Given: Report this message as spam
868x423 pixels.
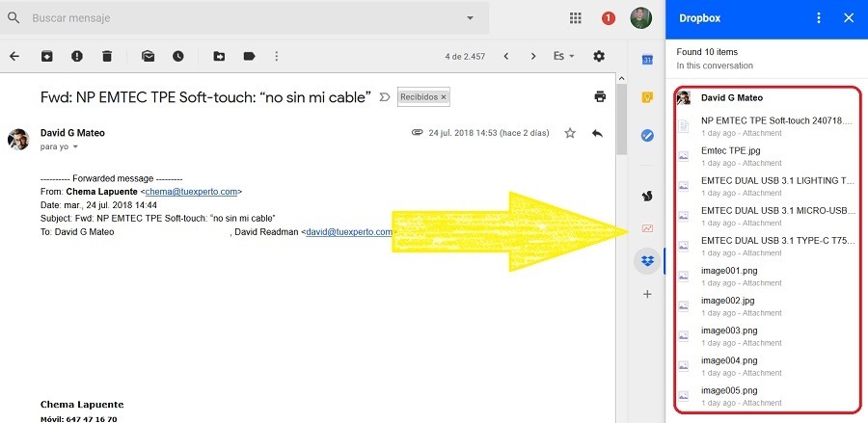Looking at the screenshot, I should click(x=76, y=57).
